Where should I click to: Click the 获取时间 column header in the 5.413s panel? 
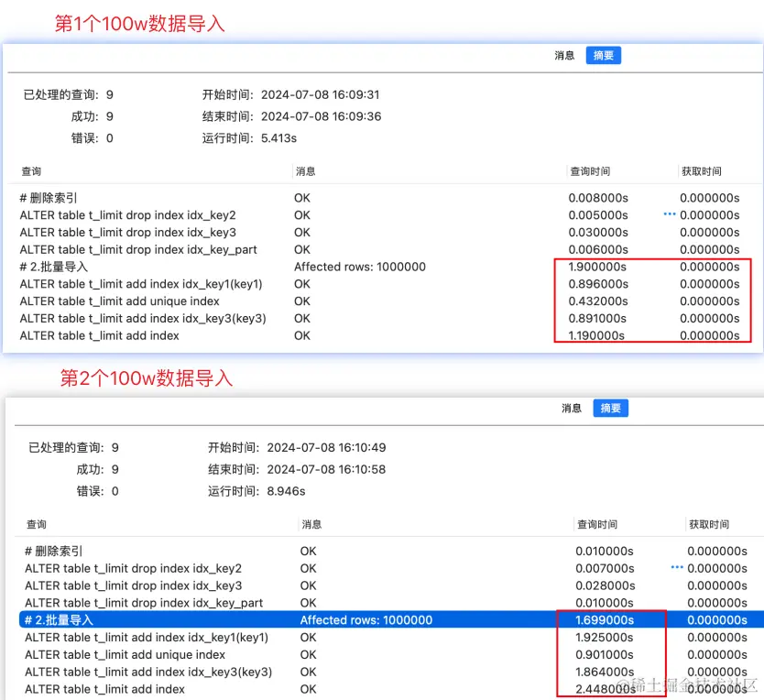(702, 171)
